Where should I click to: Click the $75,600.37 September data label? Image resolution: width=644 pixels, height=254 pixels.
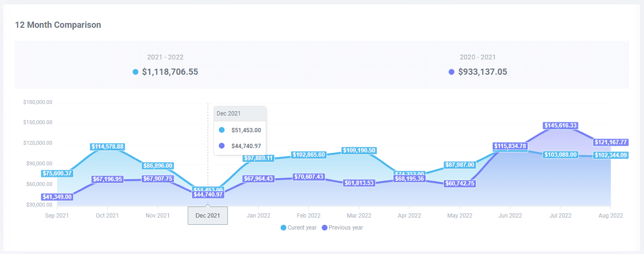coord(57,173)
